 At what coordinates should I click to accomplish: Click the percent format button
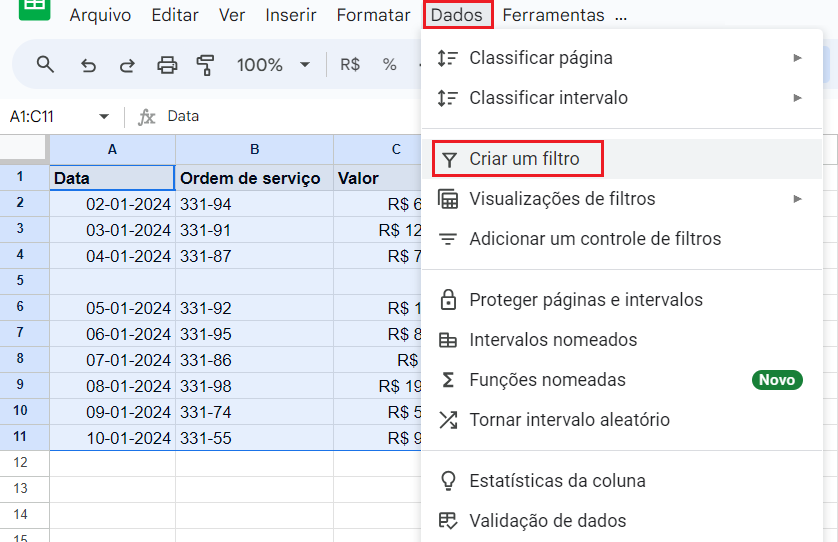390,65
